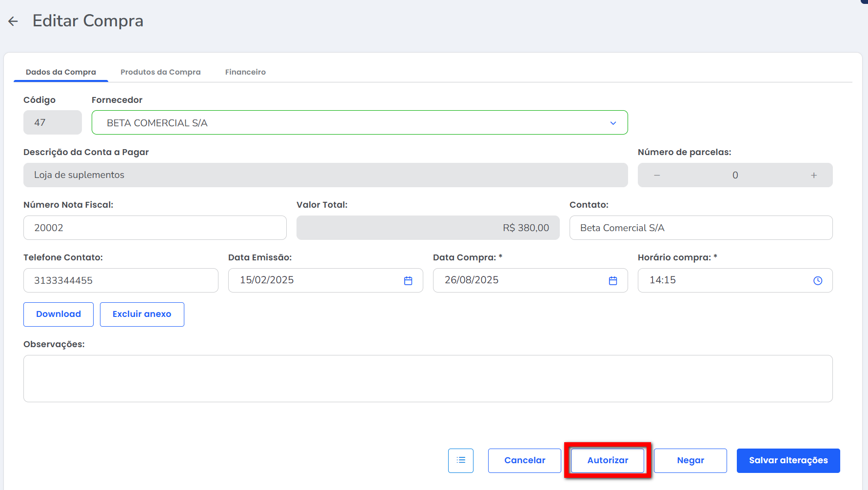Click the back arrow beside Editar Compra
Viewport: 868px width, 490px height.
click(x=13, y=21)
